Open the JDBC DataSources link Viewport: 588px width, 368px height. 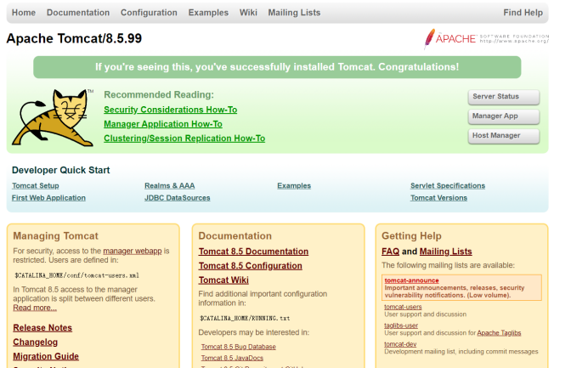tap(178, 198)
